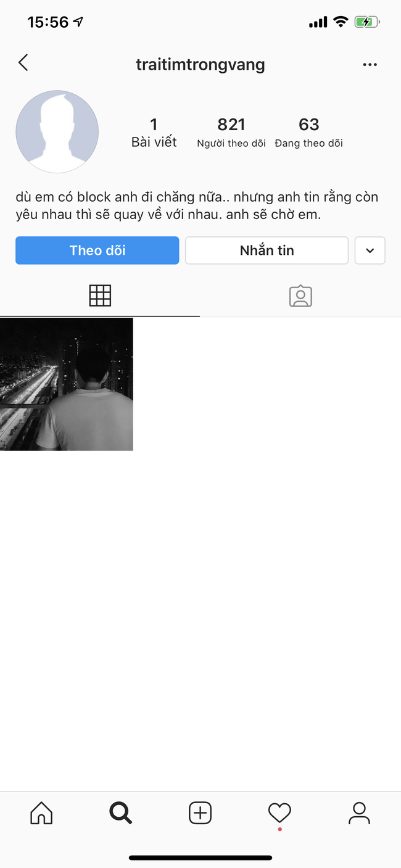Expand suggested accounts with the chevron
Viewport: 401px width, 868px height.
click(x=370, y=250)
